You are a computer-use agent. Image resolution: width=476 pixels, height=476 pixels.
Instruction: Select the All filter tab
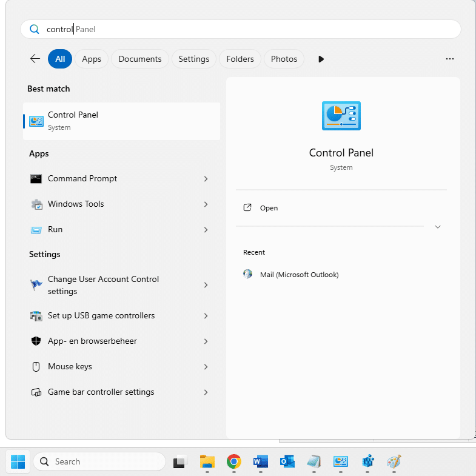[60, 59]
